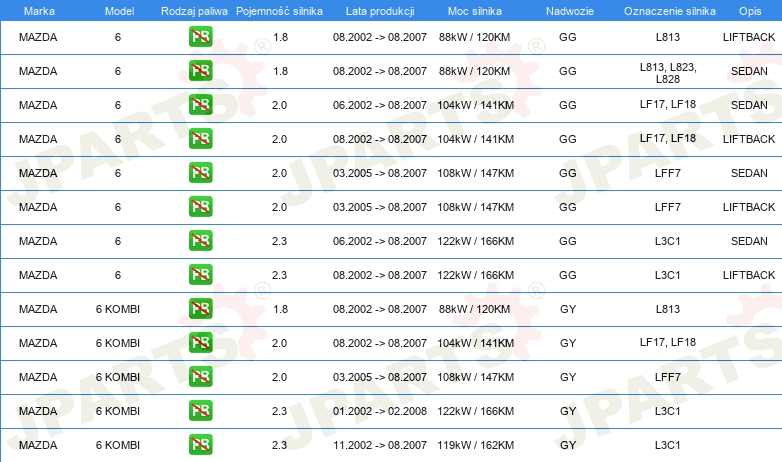This screenshot has width=782, height=462.
Task: Click fuel icon in 6 KOMBI 01.2002 row
Action: (x=200, y=410)
